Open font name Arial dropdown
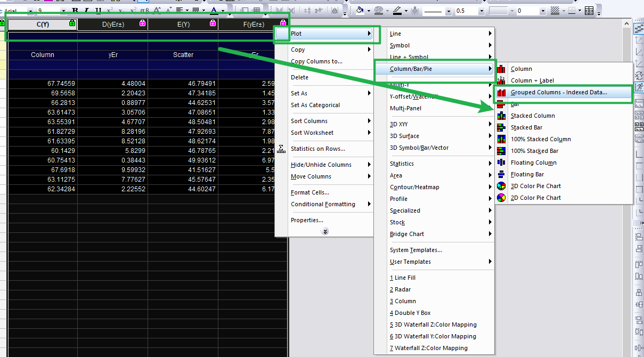 click(x=30, y=11)
